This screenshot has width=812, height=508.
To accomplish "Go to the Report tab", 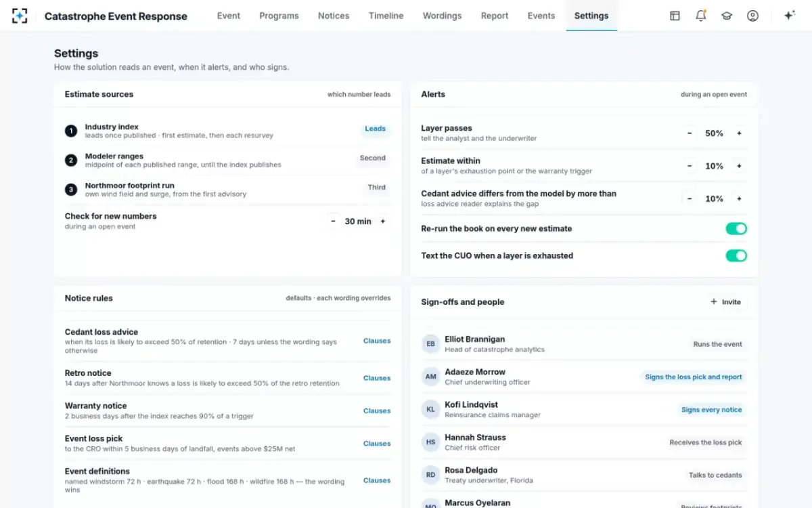I will coord(495,16).
